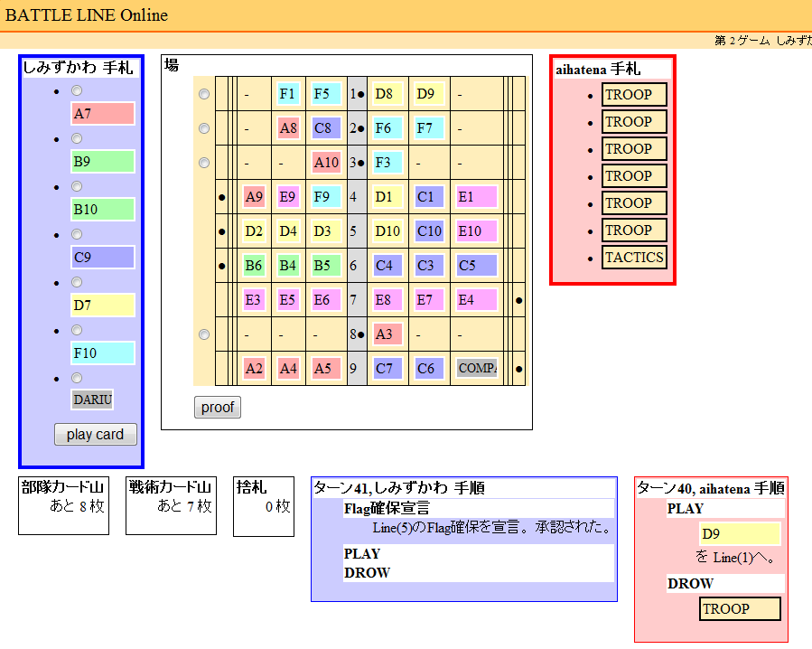Click the proof button

click(x=218, y=408)
